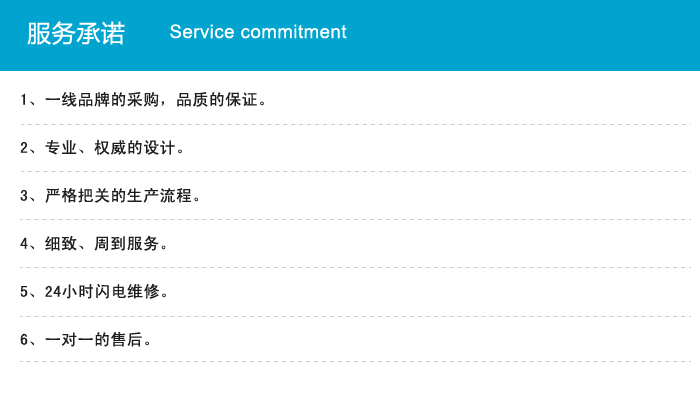Image resolution: width=700 pixels, height=416 pixels.
Task: Click the 权威的设计 text
Action: [x=135, y=148]
